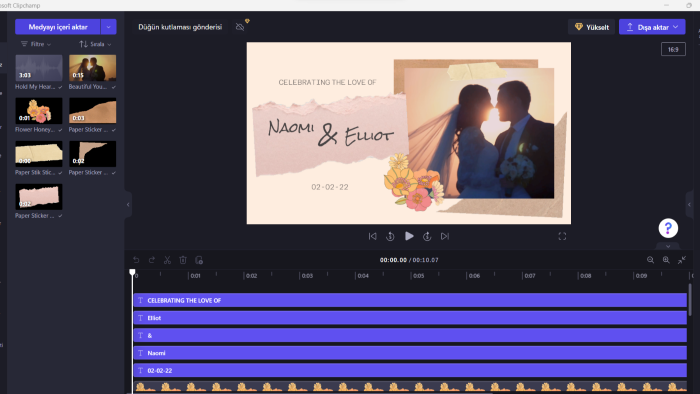This screenshot has width=700, height=394.
Task: Select CELEBRATING THE LOVE OF text clip
Action: pos(410,300)
